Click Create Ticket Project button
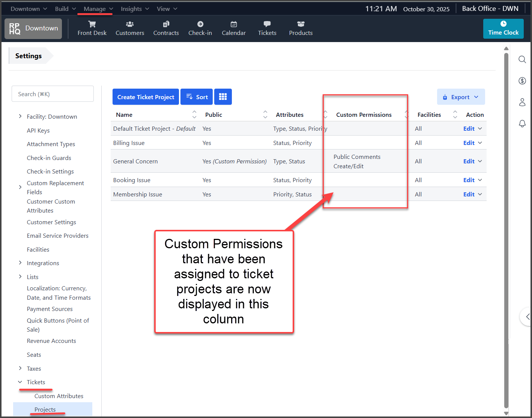This screenshot has height=418, width=532. (x=146, y=97)
